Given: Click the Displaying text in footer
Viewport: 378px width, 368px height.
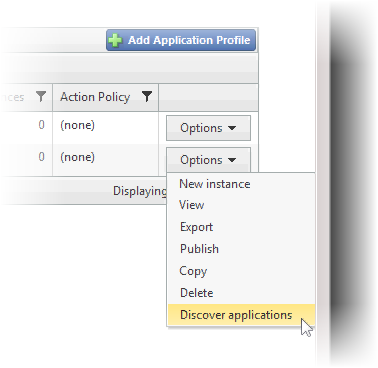Looking at the screenshot, I should click(140, 191).
